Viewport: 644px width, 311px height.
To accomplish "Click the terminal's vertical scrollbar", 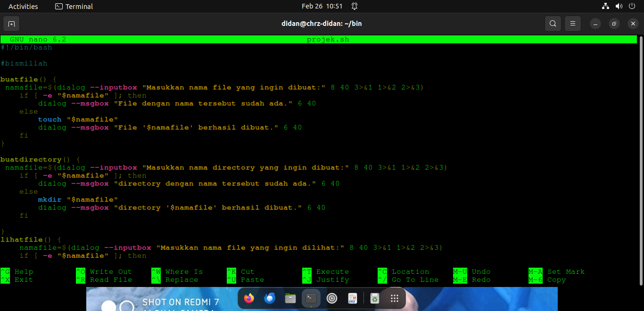I will (x=640, y=160).
